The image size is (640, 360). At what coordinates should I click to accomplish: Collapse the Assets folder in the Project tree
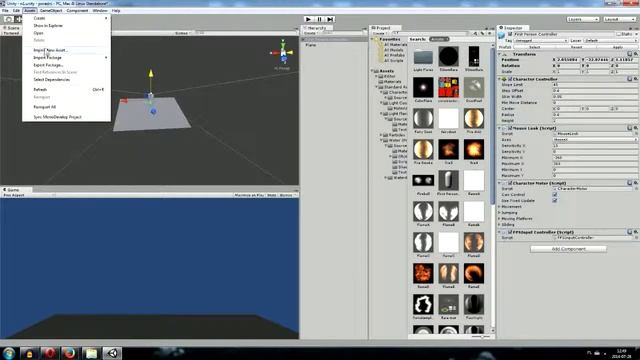pyautogui.click(x=372, y=71)
